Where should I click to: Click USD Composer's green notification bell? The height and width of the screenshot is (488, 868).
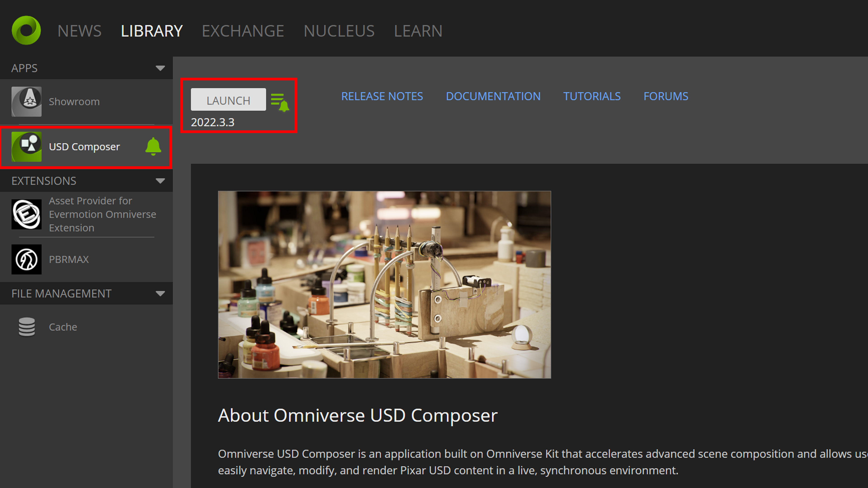click(153, 146)
